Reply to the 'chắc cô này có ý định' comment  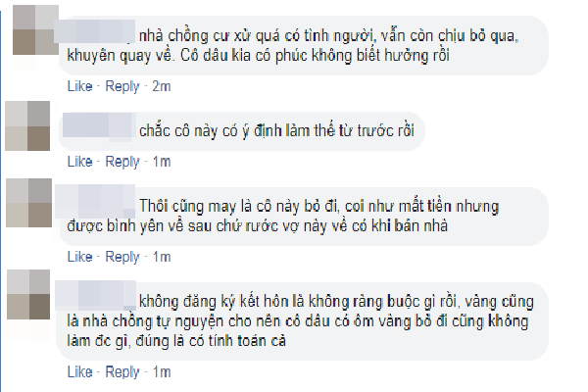click(122, 162)
